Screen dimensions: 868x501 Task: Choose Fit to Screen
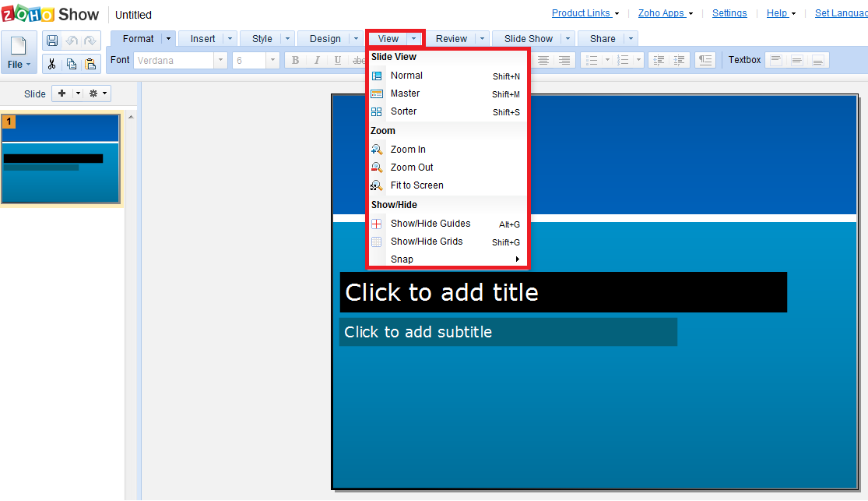pos(446,185)
